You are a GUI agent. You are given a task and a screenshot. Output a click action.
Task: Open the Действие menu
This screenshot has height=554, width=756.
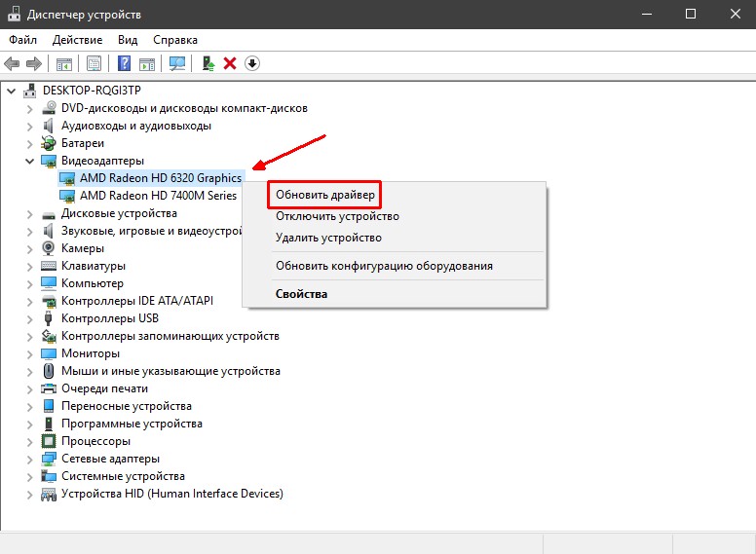[x=77, y=40]
